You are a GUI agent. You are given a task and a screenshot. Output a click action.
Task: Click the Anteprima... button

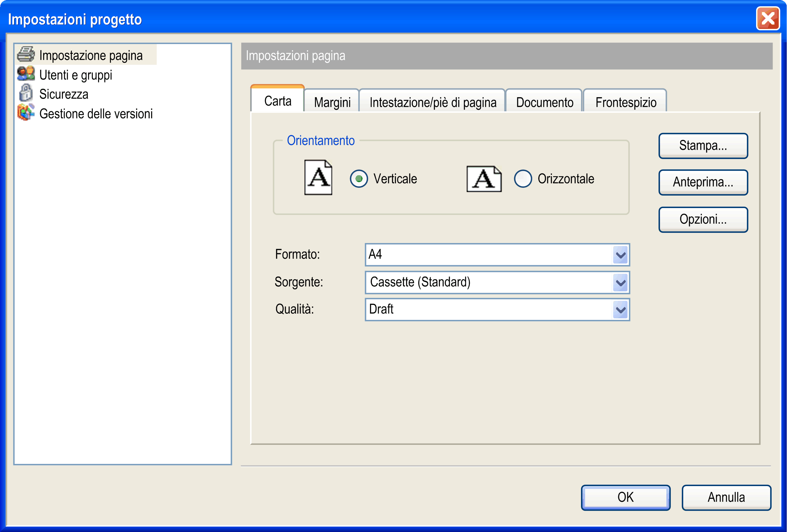click(x=703, y=182)
